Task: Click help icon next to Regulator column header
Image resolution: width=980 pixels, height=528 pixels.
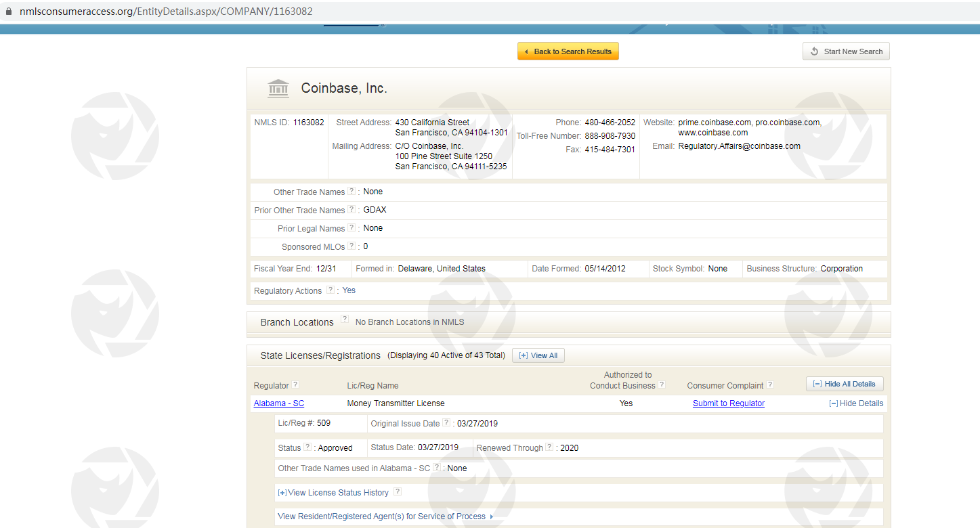Action: [295, 385]
